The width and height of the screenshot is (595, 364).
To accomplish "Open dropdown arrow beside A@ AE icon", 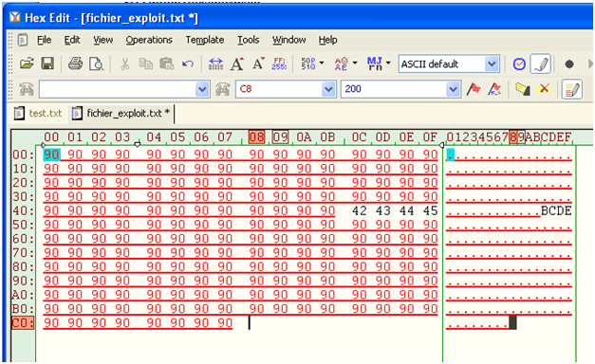I will pos(355,63).
